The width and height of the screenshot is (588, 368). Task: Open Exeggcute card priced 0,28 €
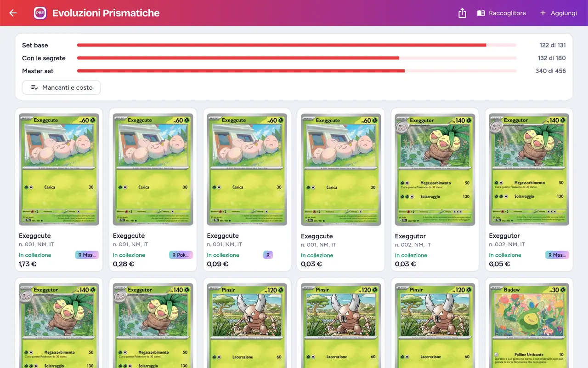coord(153,190)
